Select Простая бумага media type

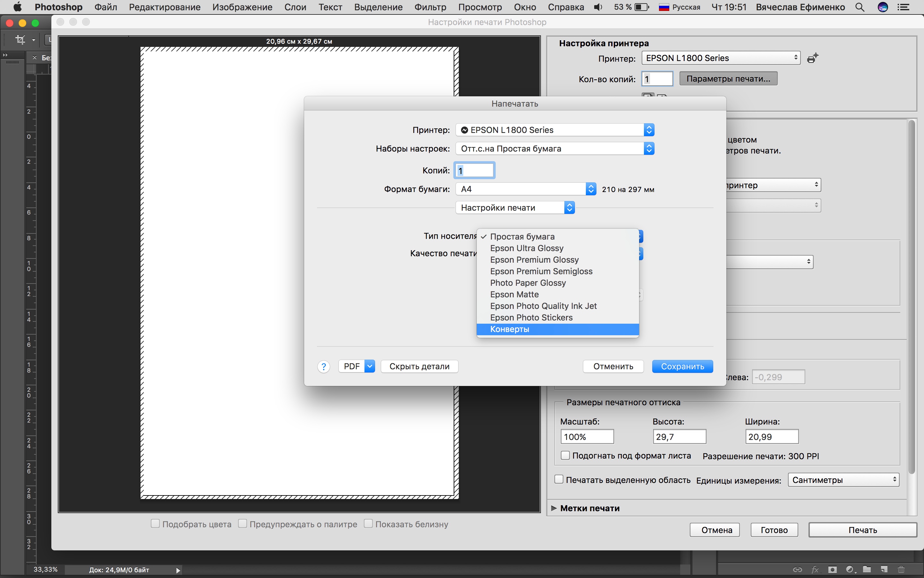pyautogui.click(x=558, y=237)
